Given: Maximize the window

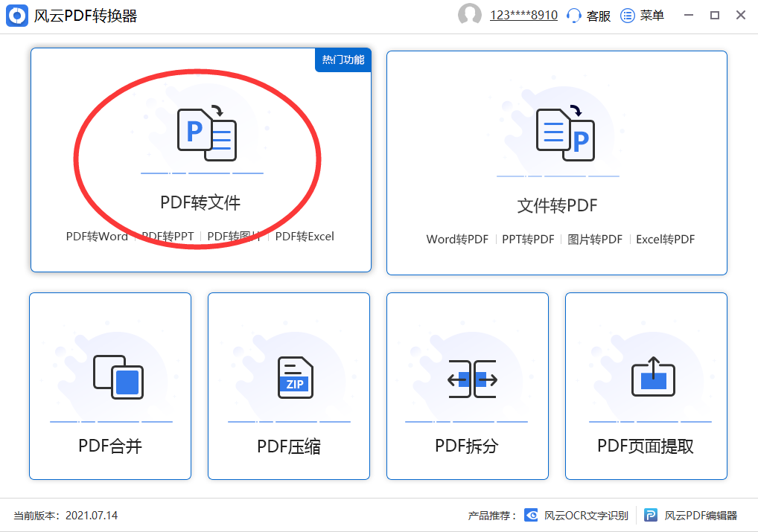Looking at the screenshot, I should pyautogui.click(x=715, y=16).
